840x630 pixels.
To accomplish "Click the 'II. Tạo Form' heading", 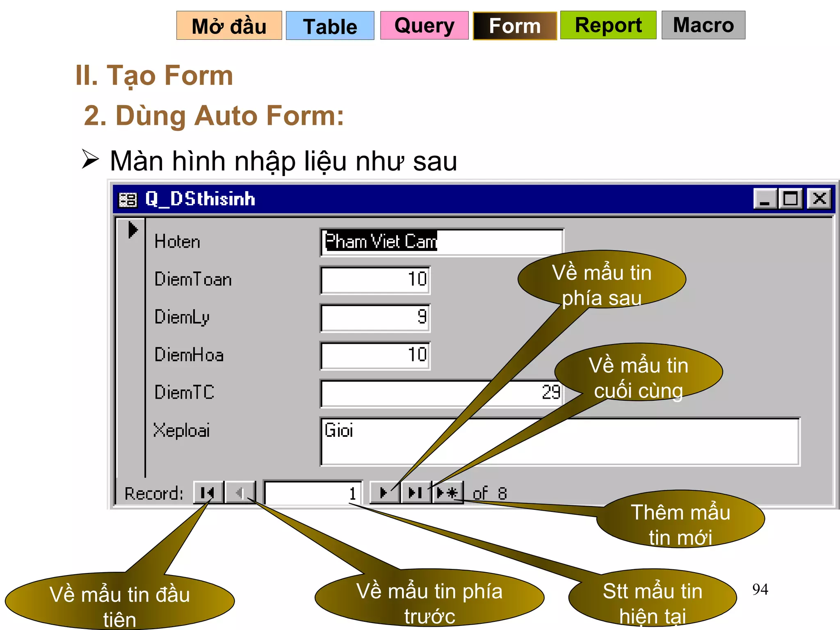I will pyautogui.click(x=154, y=76).
